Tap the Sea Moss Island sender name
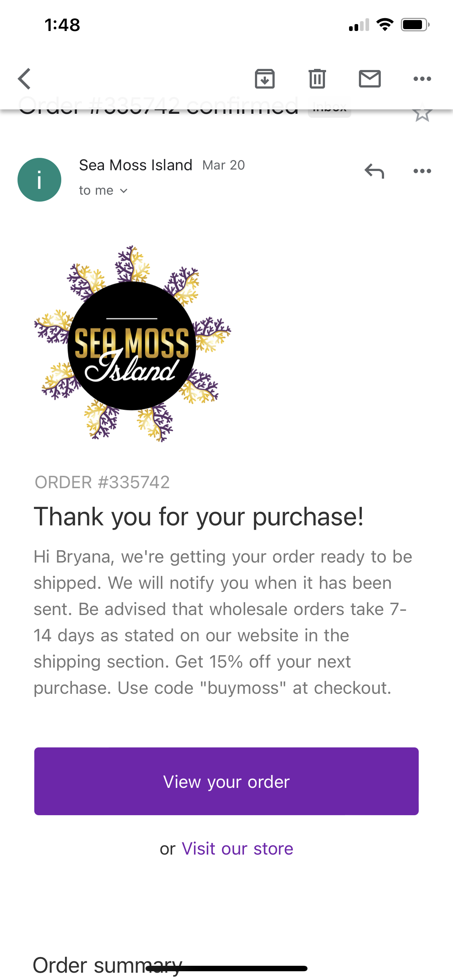453x980 pixels. 136,165
